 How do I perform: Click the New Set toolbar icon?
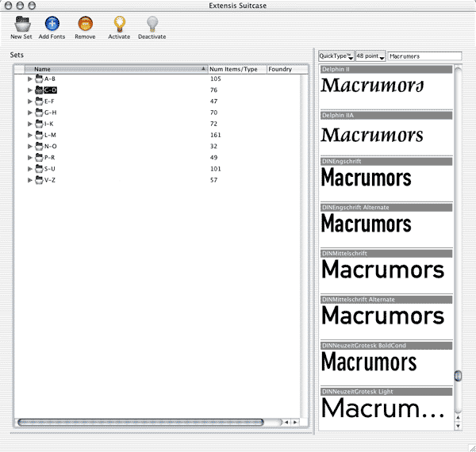[22, 24]
